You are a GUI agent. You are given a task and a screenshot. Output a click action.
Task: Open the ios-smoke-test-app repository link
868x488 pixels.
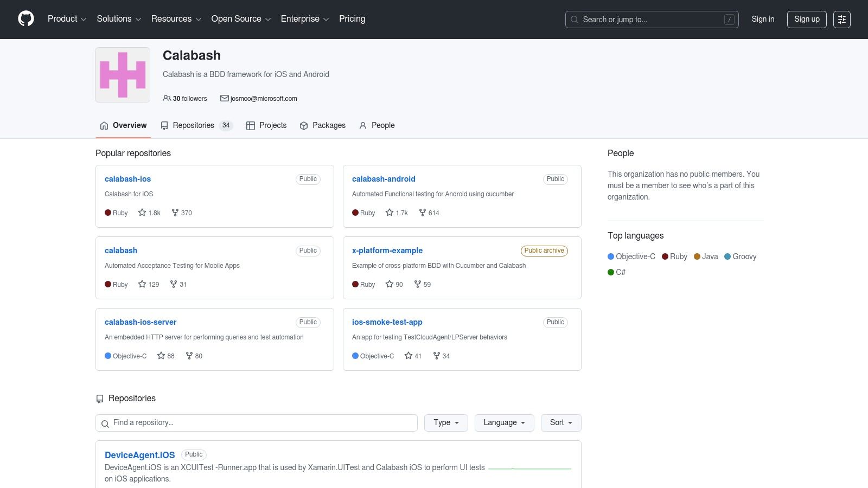tap(387, 322)
